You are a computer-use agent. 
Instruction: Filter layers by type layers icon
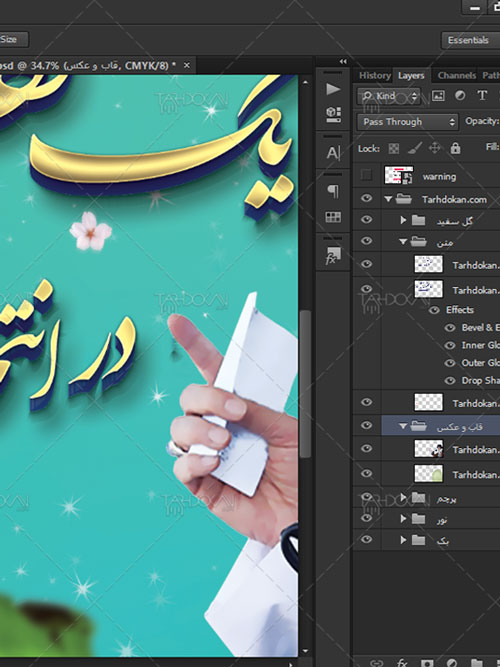pyautogui.click(x=482, y=96)
